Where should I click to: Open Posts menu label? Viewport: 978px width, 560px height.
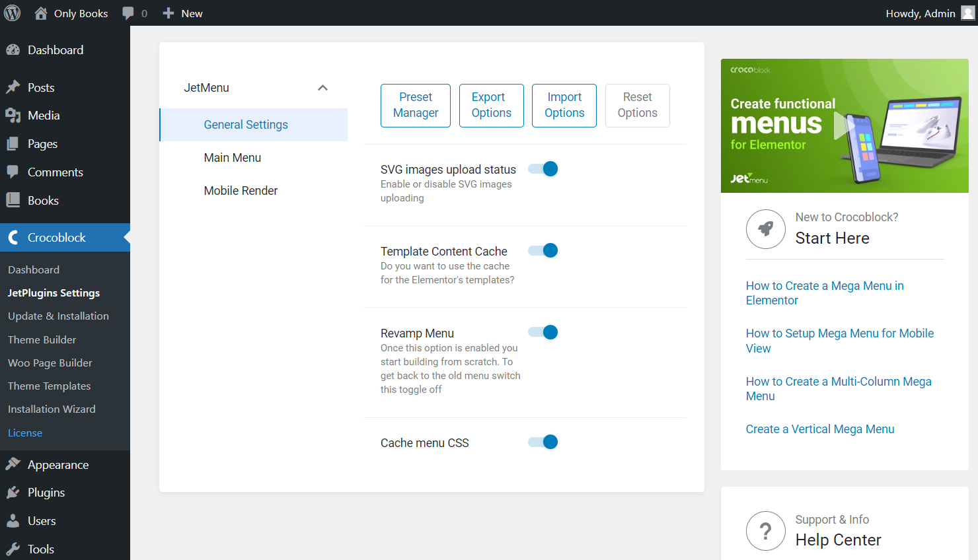click(41, 87)
